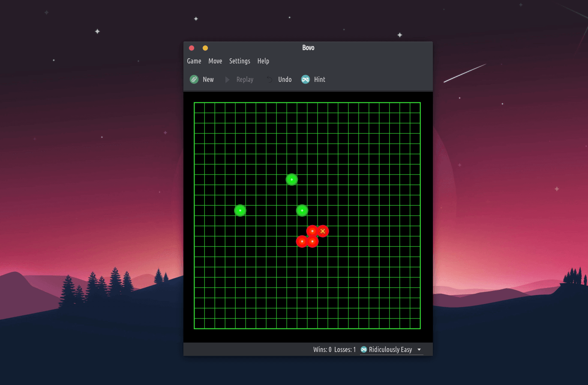The width and height of the screenshot is (588, 385).
Task: Click the bottom-left red game piece
Action: (302, 241)
